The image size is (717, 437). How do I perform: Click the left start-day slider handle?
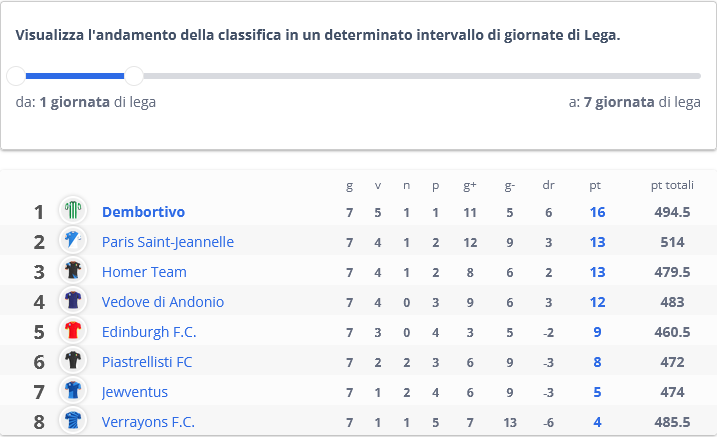[16, 76]
